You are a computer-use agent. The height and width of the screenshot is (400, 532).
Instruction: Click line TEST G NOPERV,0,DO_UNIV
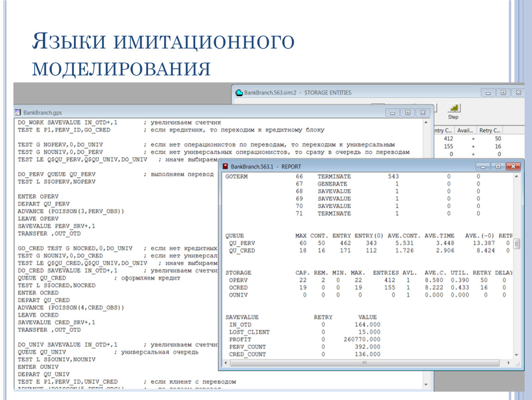coord(60,144)
